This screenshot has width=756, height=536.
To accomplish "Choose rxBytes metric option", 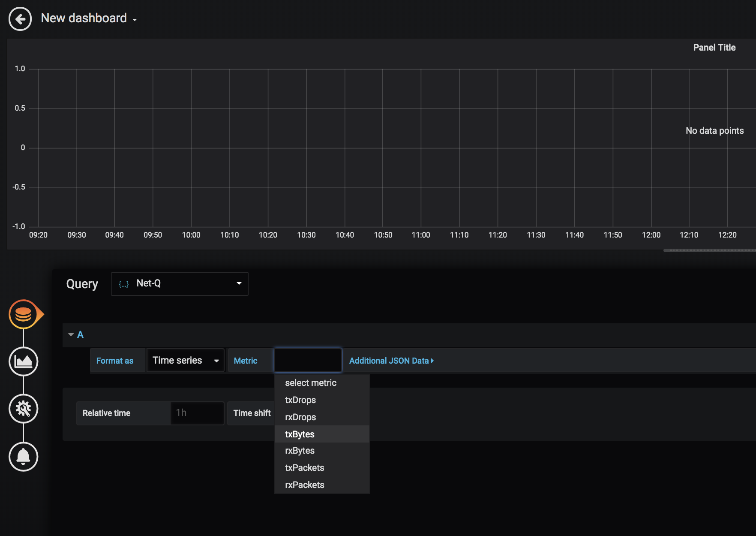I will [x=300, y=451].
